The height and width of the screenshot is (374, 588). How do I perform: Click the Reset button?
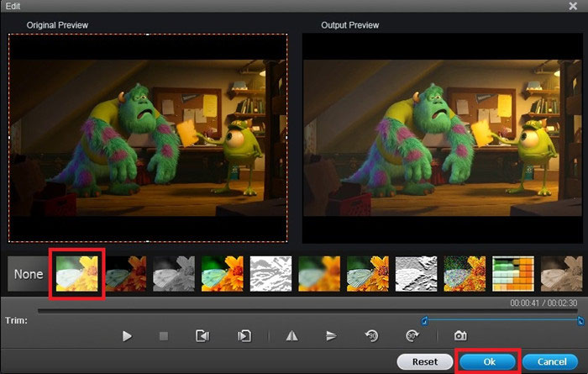(x=425, y=361)
